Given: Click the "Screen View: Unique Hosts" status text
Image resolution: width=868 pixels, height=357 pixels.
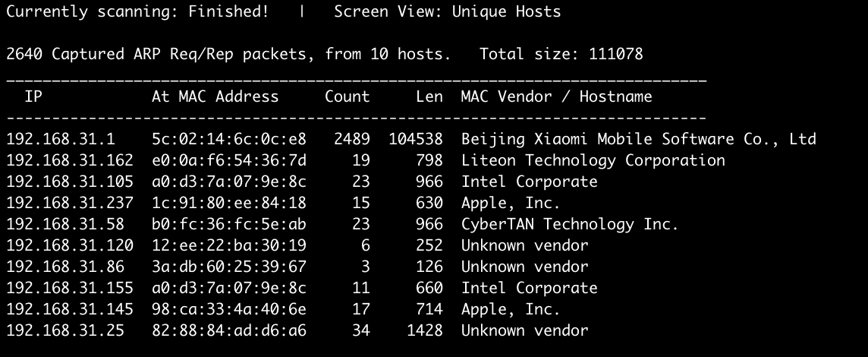Looking at the screenshot, I should [447, 11].
